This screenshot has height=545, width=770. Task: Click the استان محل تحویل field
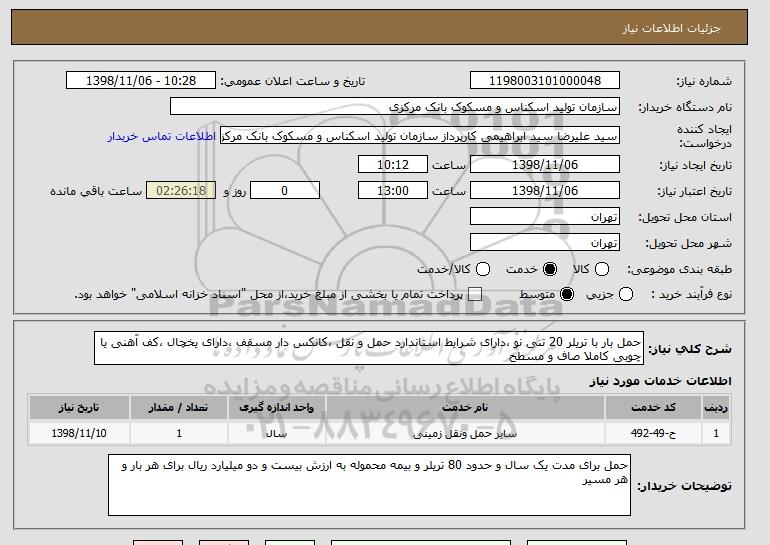coord(545,217)
